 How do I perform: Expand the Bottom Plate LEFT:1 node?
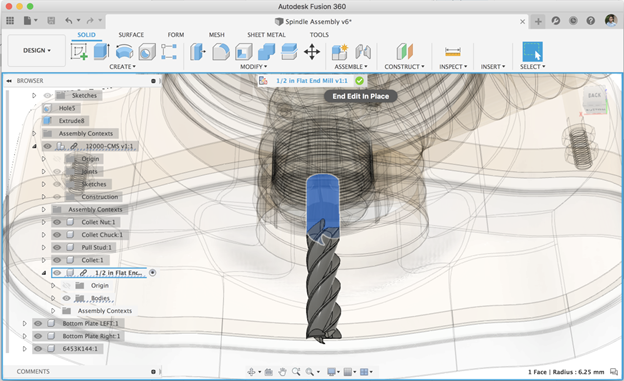pos(25,324)
